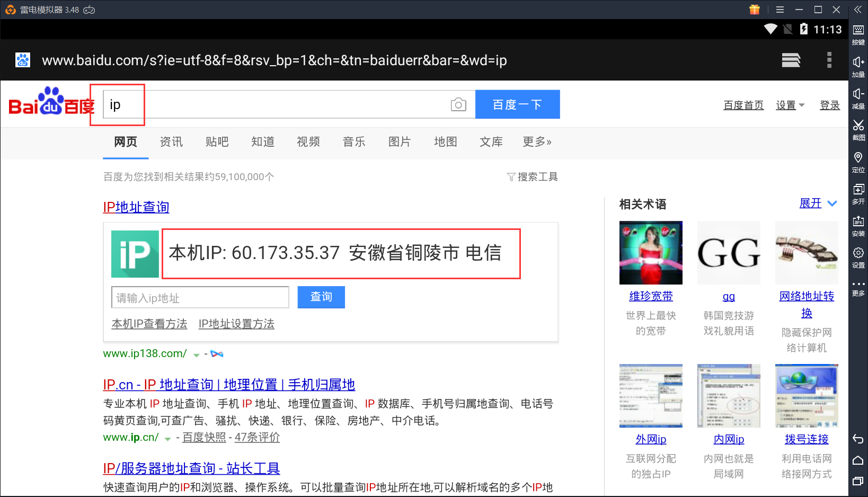Click the 登录 link

tap(830, 105)
